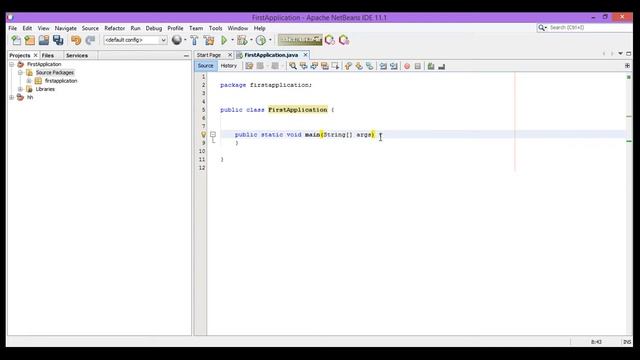Click the Source view button
The width and height of the screenshot is (640, 360).
(205, 66)
